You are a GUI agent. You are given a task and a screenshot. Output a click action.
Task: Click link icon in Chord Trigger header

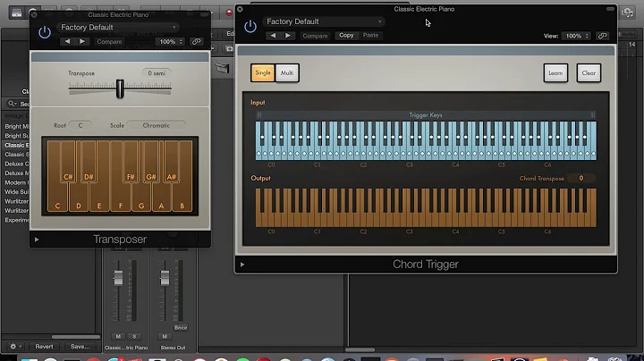click(602, 36)
